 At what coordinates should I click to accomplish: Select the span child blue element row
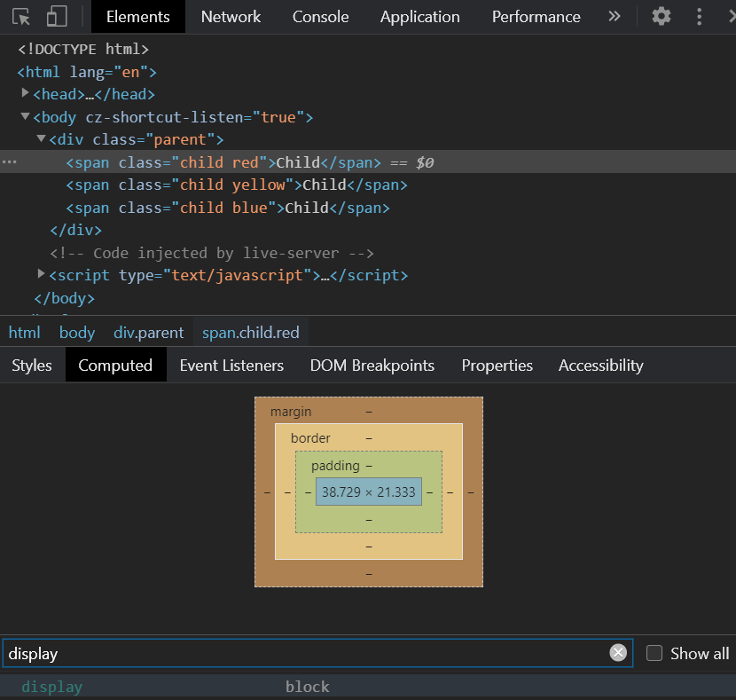point(228,208)
